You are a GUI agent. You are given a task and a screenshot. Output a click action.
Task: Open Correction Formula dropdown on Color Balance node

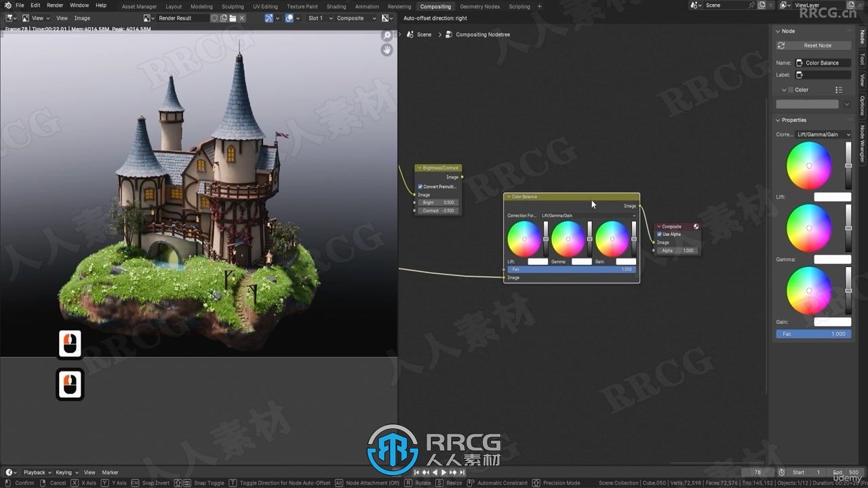pos(589,216)
